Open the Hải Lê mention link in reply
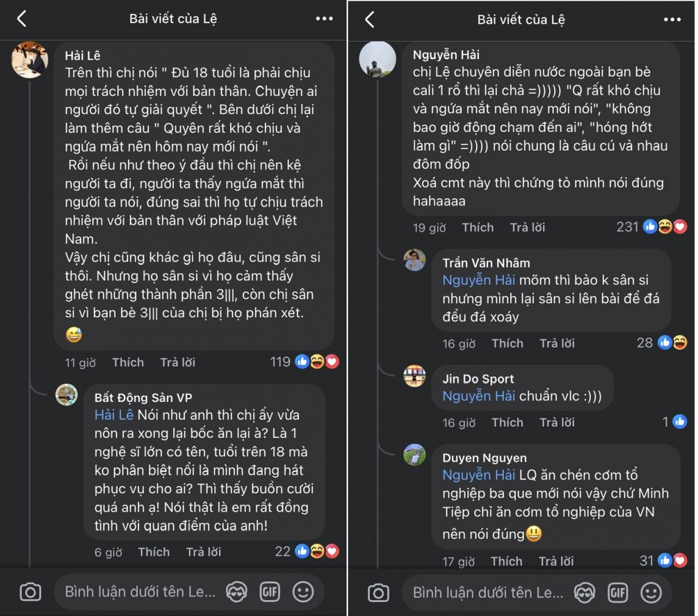This screenshot has width=698, height=616. point(114,415)
